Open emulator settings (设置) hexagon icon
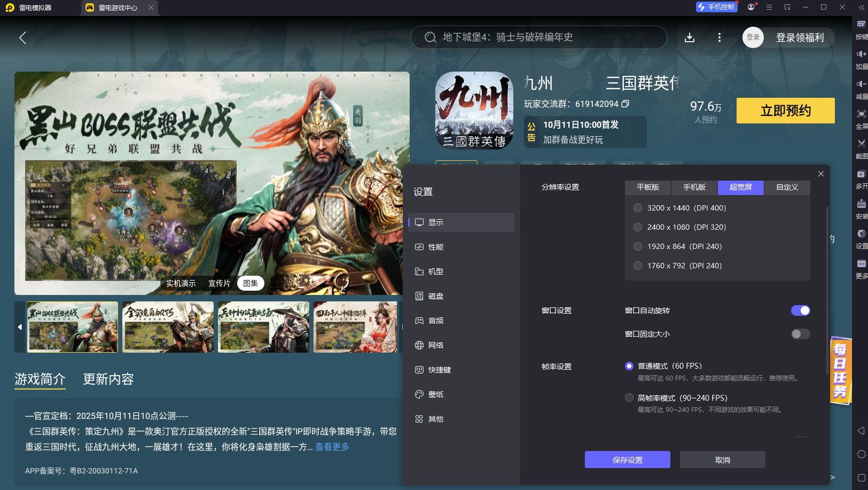This screenshot has height=490, width=868. (861, 239)
